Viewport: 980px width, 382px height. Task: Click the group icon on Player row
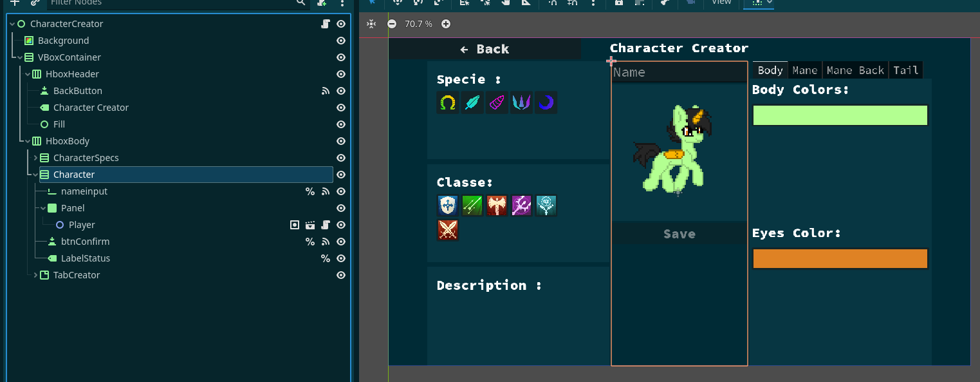(295, 225)
